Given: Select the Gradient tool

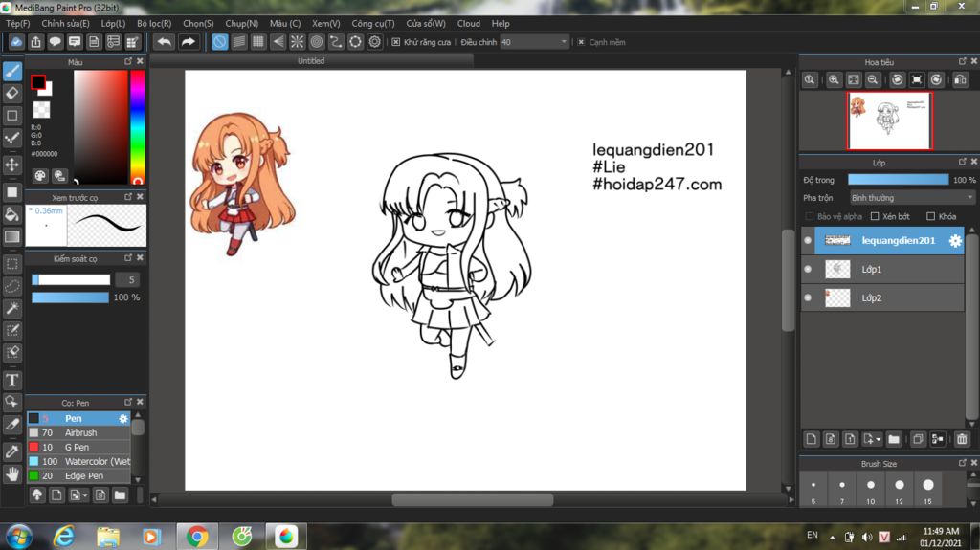Looking at the screenshot, I should 11,236.
